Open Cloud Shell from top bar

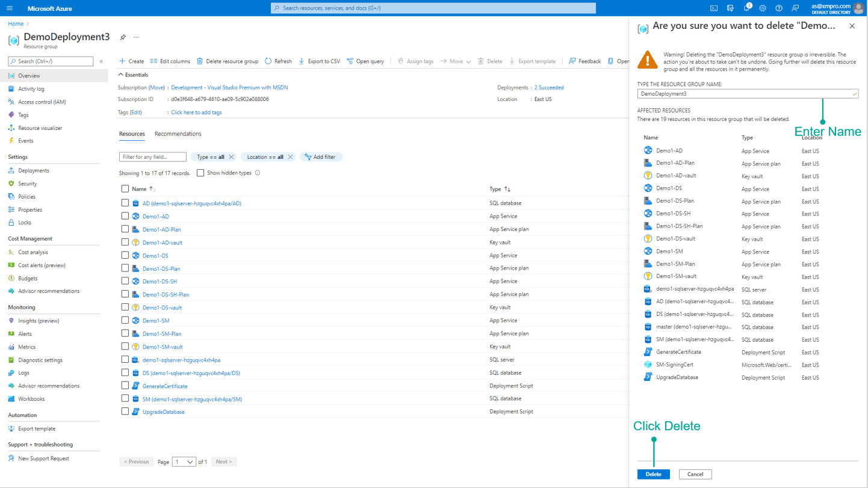714,8
